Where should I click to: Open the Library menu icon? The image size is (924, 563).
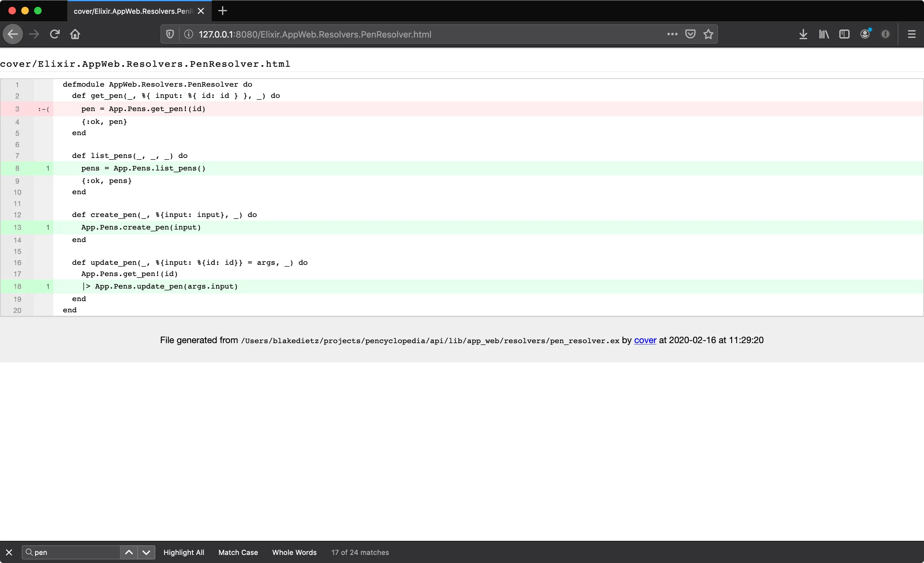(x=824, y=34)
